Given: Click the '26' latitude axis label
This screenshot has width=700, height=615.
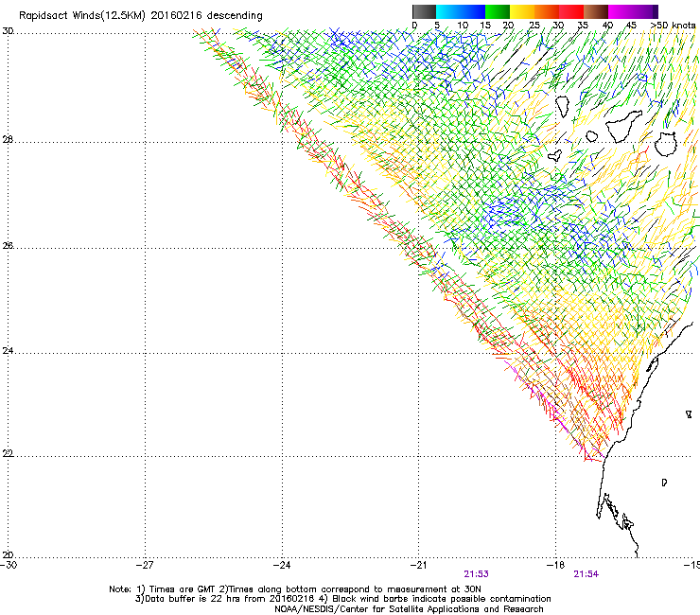Looking at the screenshot, I should click(8, 245).
